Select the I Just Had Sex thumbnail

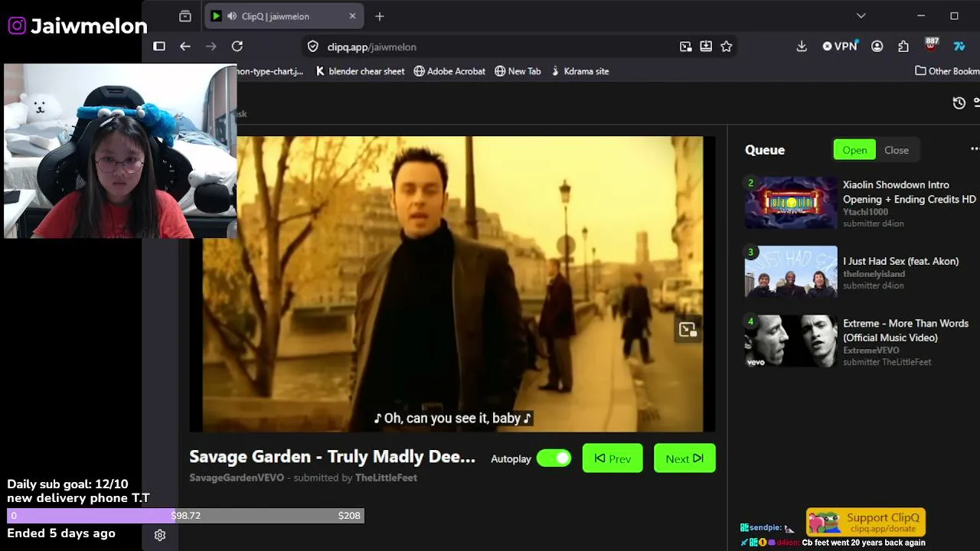[x=791, y=272]
